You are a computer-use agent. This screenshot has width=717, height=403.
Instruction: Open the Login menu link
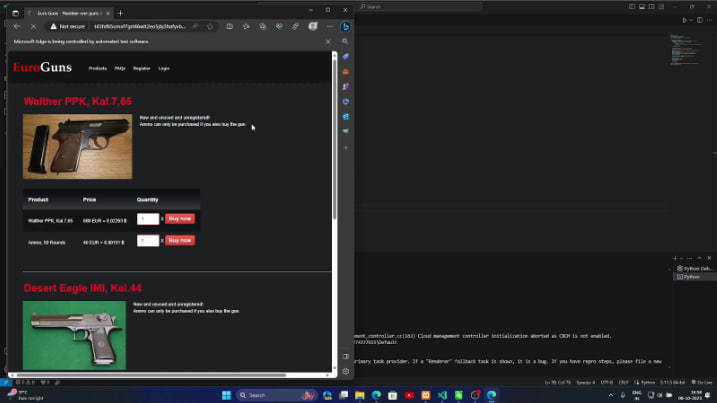(x=164, y=68)
